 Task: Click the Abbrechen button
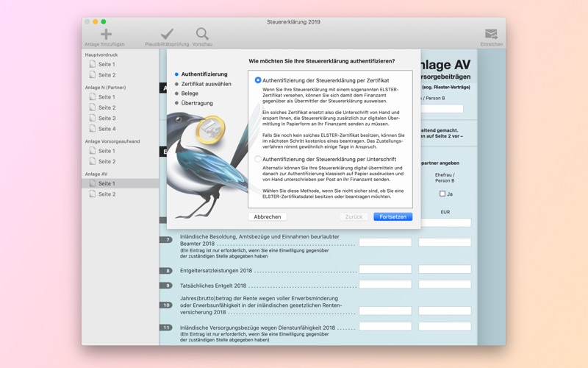(268, 216)
